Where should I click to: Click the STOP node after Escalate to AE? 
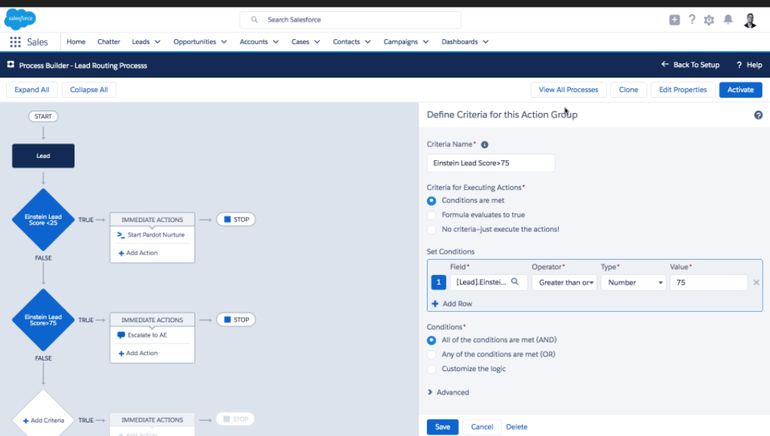click(x=236, y=320)
